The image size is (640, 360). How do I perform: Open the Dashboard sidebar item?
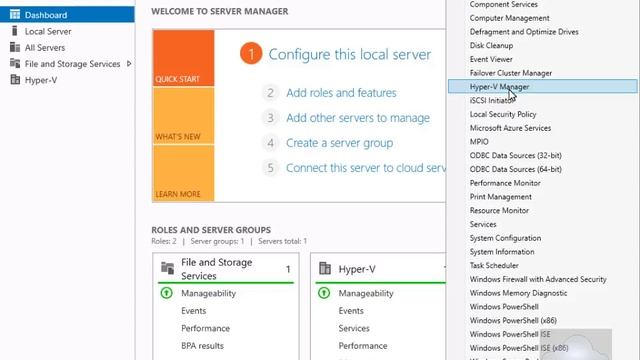tap(67, 15)
